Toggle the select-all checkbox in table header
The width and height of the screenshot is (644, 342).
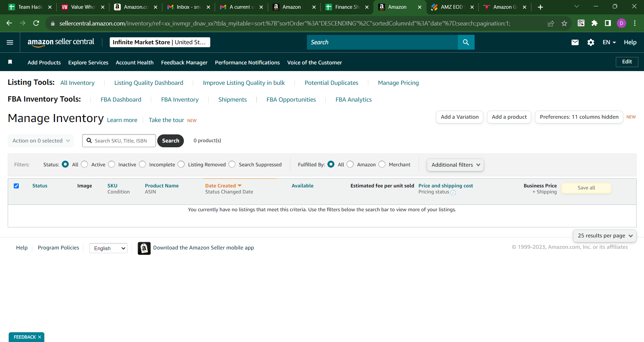(x=16, y=186)
